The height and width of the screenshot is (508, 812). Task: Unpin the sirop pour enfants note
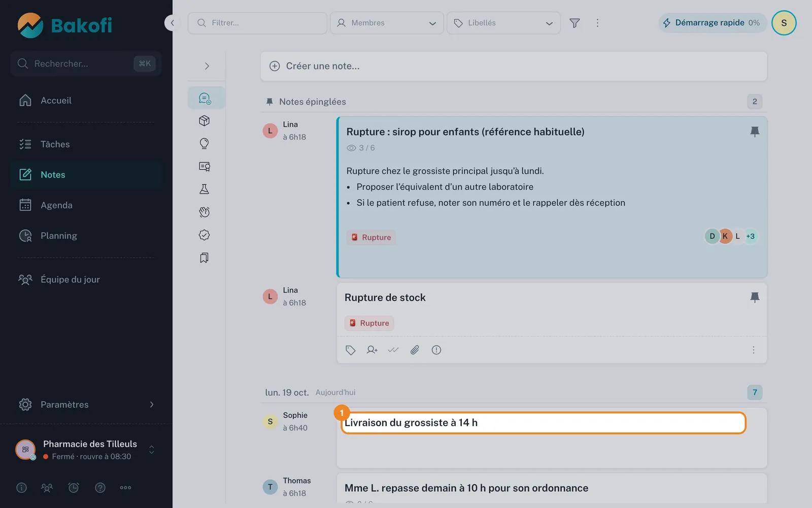[755, 132]
